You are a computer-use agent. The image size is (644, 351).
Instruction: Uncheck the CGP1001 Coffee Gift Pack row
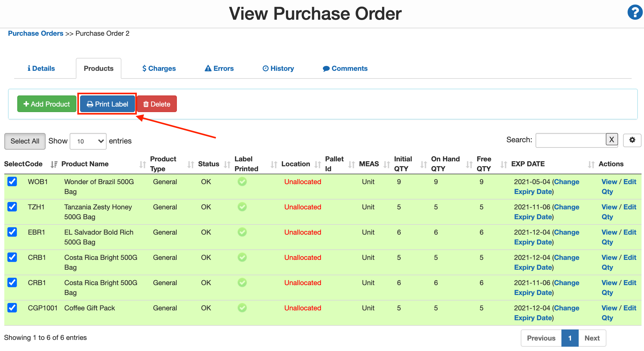(x=12, y=308)
